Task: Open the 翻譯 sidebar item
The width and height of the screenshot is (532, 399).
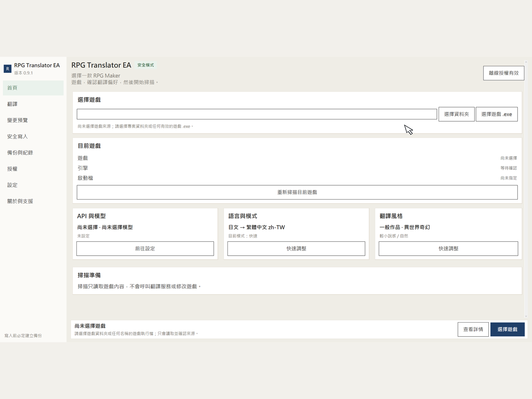Action: (33, 104)
